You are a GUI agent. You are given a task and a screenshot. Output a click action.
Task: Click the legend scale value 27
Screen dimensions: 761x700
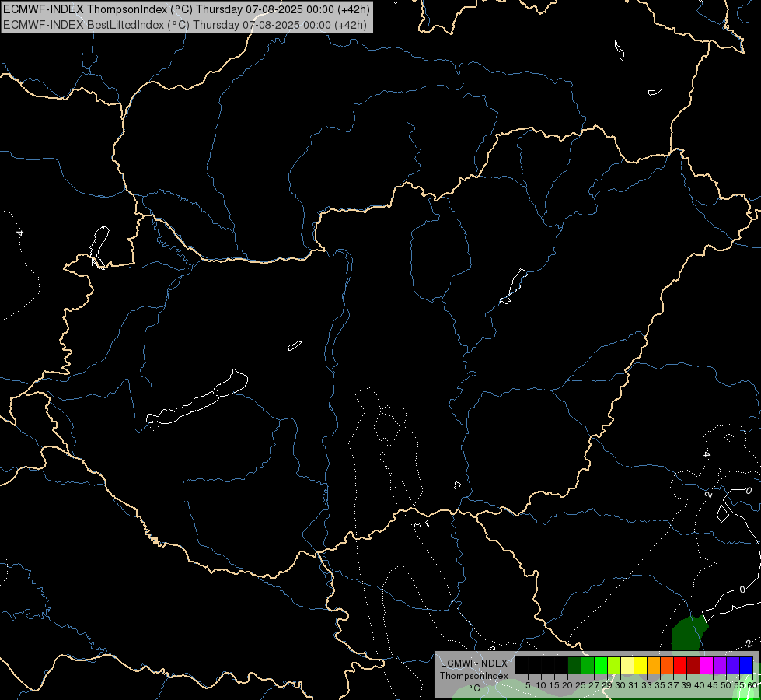[x=594, y=685]
